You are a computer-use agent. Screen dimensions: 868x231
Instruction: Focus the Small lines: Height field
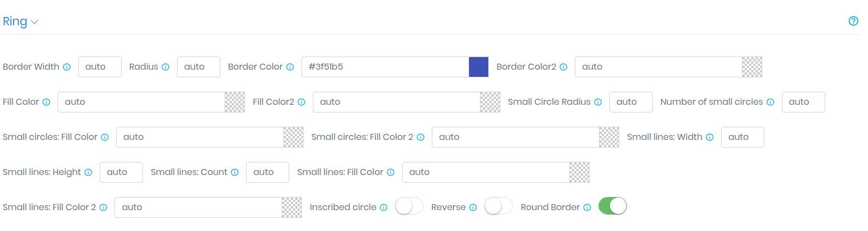pyautogui.click(x=121, y=172)
